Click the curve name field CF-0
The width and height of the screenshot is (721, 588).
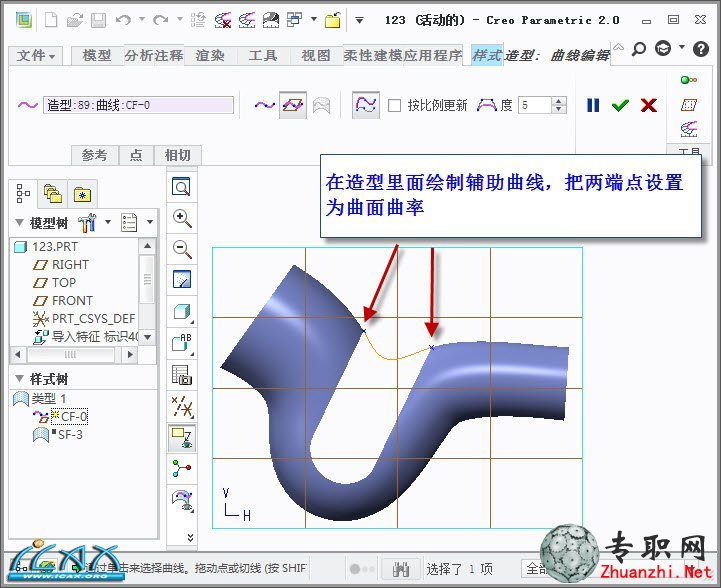click(x=138, y=105)
